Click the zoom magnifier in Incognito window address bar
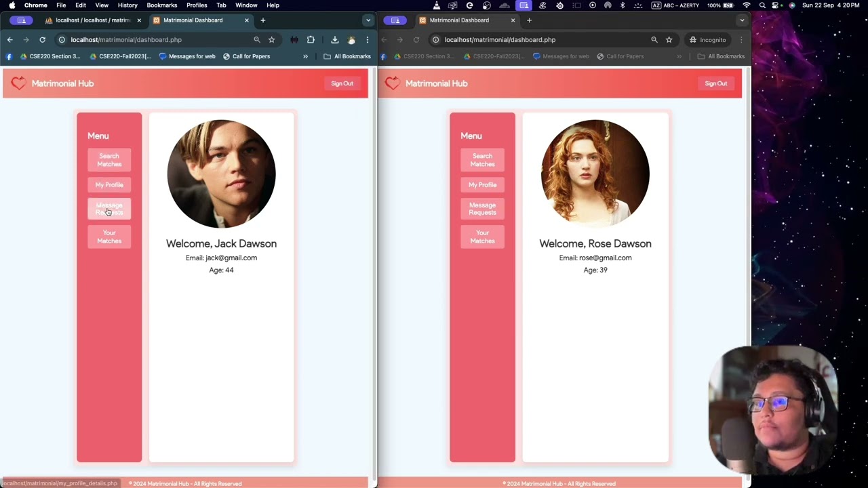Viewport: 868px width, 488px height. [654, 40]
